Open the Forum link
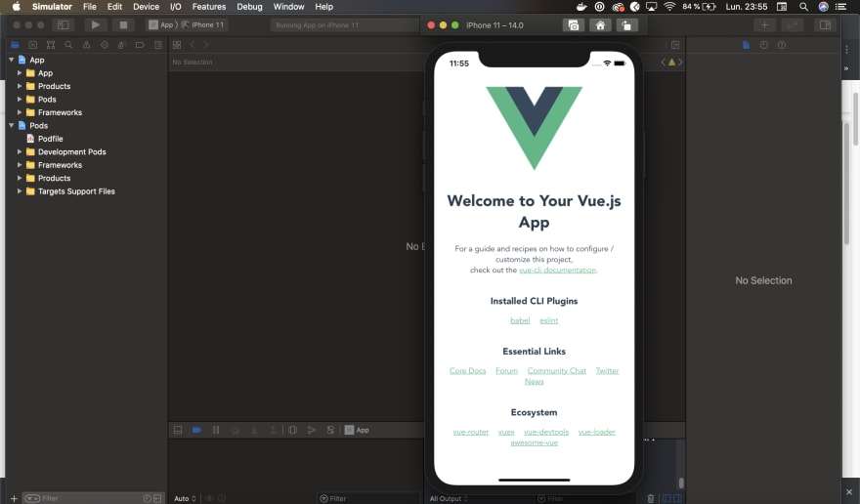Screen dimensions: 860x504 click(507, 371)
